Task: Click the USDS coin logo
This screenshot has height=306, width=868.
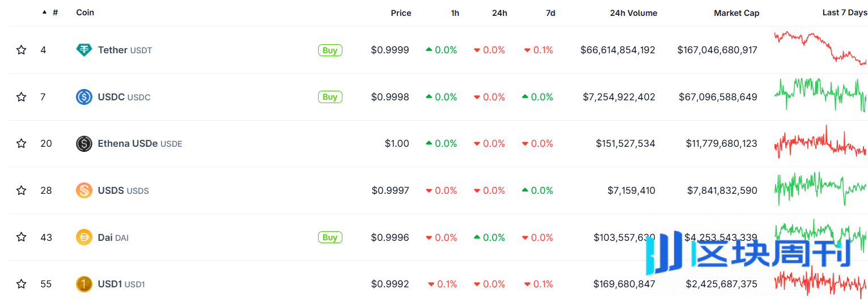Action: (x=84, y=190)
